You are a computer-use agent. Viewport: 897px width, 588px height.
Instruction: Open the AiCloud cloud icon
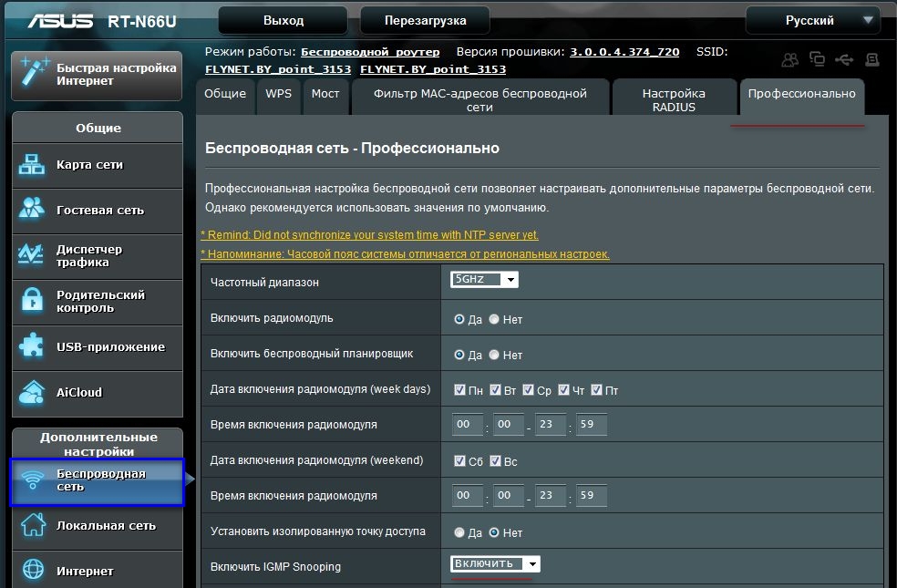pos(32,392)
